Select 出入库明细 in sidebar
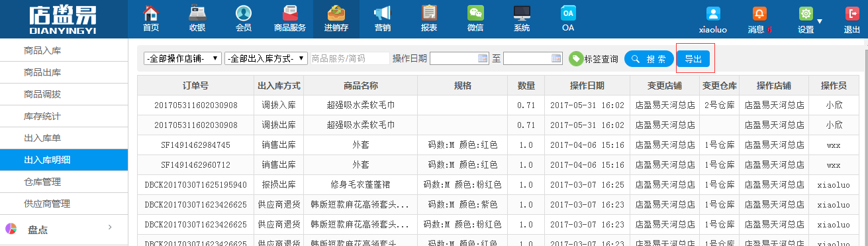868x246 pixels. coord(64,160)
